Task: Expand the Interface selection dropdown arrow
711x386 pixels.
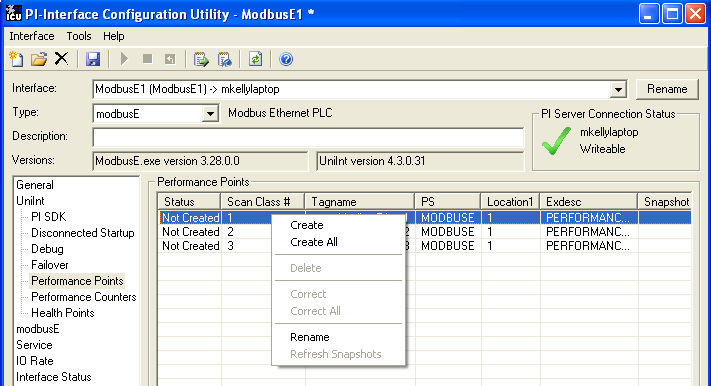Action: pos(618,89)
